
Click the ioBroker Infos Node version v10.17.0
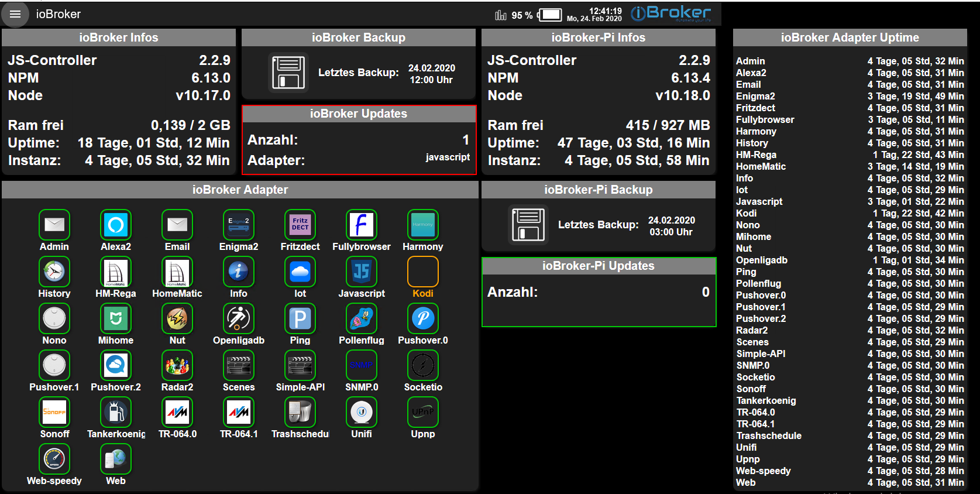[x=203, y=95]
